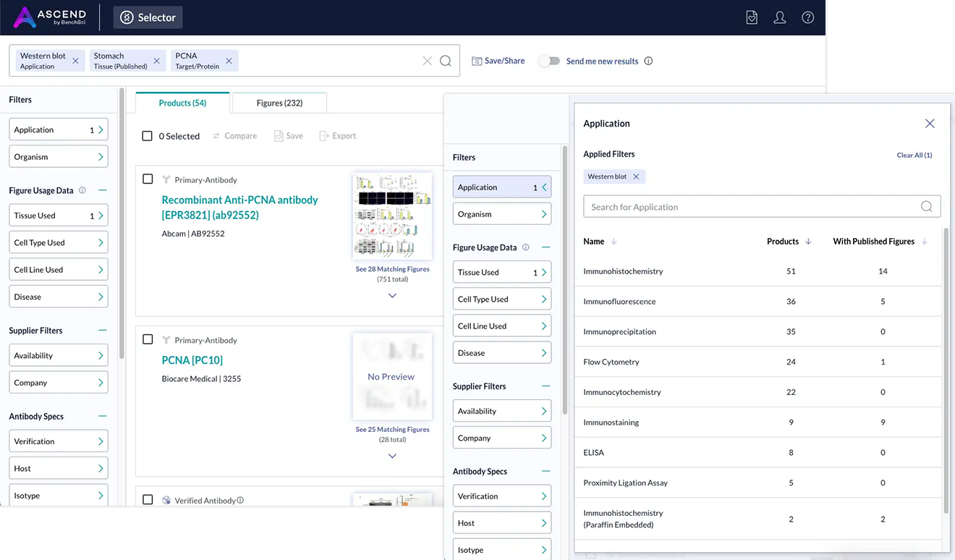Switch to the Figures (232) tab
The width and height of the screenshot is (955, 560).
tap(279, 102)
